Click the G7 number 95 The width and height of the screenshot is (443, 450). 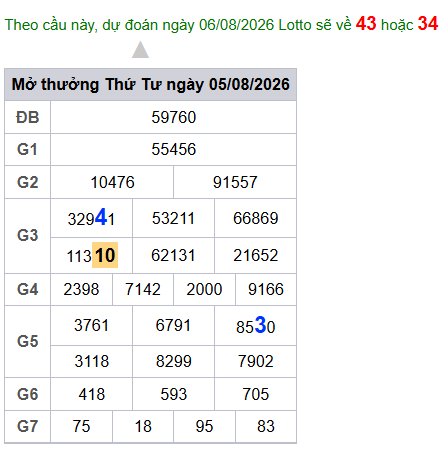tap(204, 426)
